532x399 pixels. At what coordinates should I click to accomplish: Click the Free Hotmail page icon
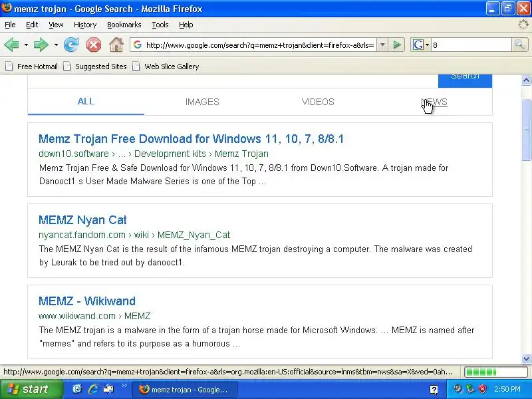(x=9, y=66)
